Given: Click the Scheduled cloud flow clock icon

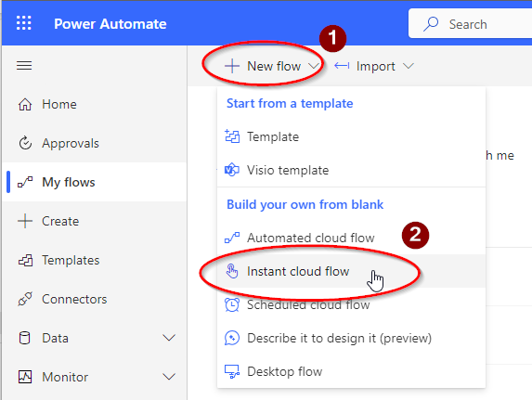Looking at the screenshot, I should (x=232, y=304).
